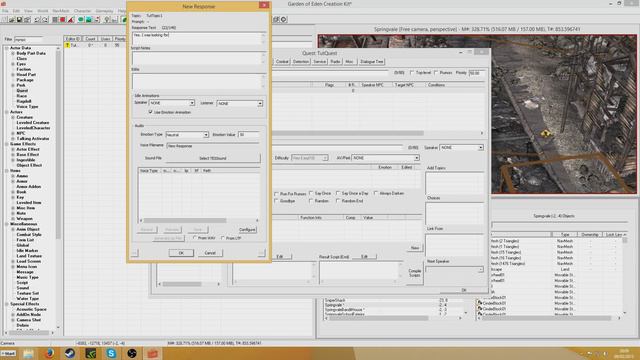The image size is (640, 360).
Task: Click OK in New Response dialog
Action: [x=181, y=253]
